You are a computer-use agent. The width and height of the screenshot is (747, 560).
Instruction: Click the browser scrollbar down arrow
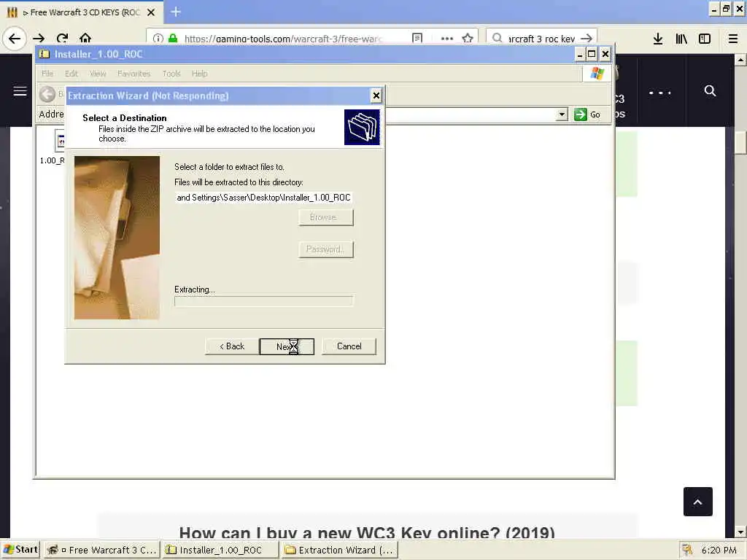pos(740,532)
